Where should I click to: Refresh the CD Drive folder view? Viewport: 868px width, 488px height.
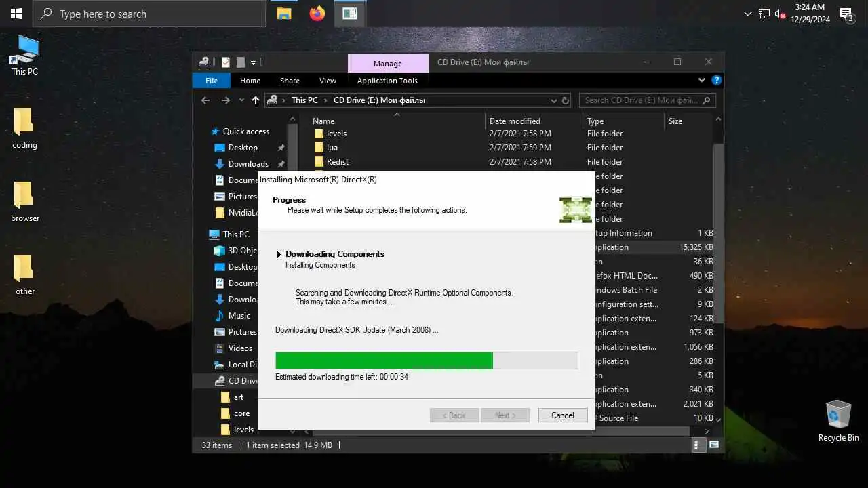(x=565, y=100)
